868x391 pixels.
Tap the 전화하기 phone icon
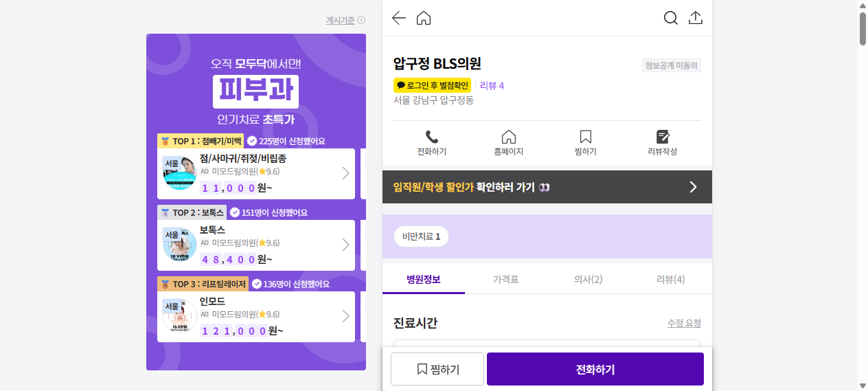(x=431, y=137)
